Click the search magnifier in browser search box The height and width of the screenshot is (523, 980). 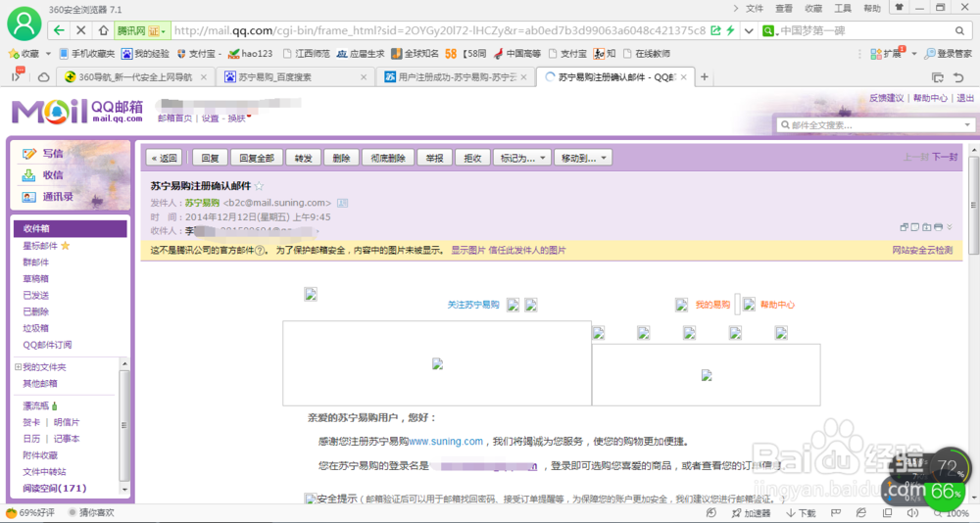959,30
